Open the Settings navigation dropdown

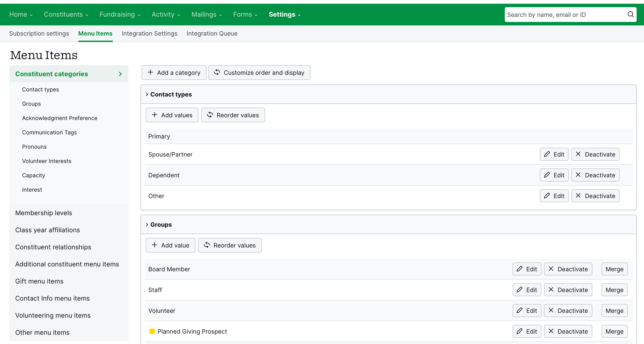pyautogui.click(x=284, y=15)
